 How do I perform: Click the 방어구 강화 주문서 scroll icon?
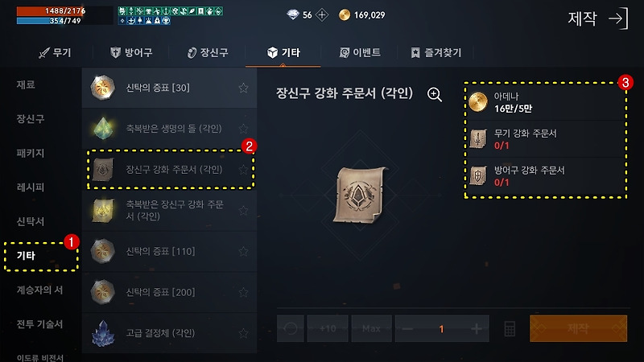[478, 176]
